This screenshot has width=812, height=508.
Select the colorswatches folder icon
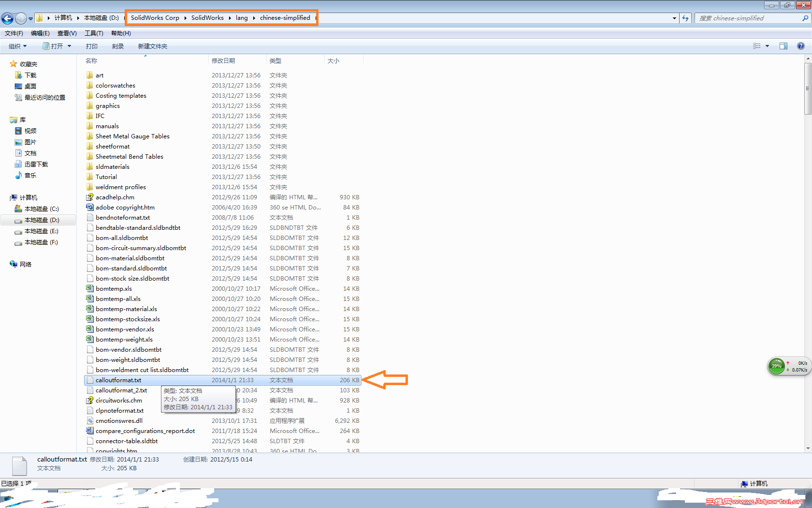pyautogui.click(x=90, y=85)
